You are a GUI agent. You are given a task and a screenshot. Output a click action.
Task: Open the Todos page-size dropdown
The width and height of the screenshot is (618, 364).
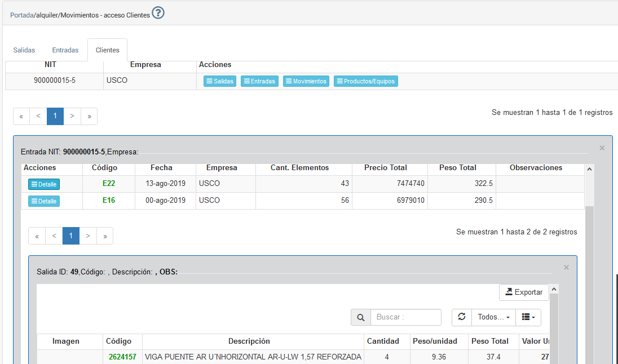pyautogui.click(x=493, y=317)
